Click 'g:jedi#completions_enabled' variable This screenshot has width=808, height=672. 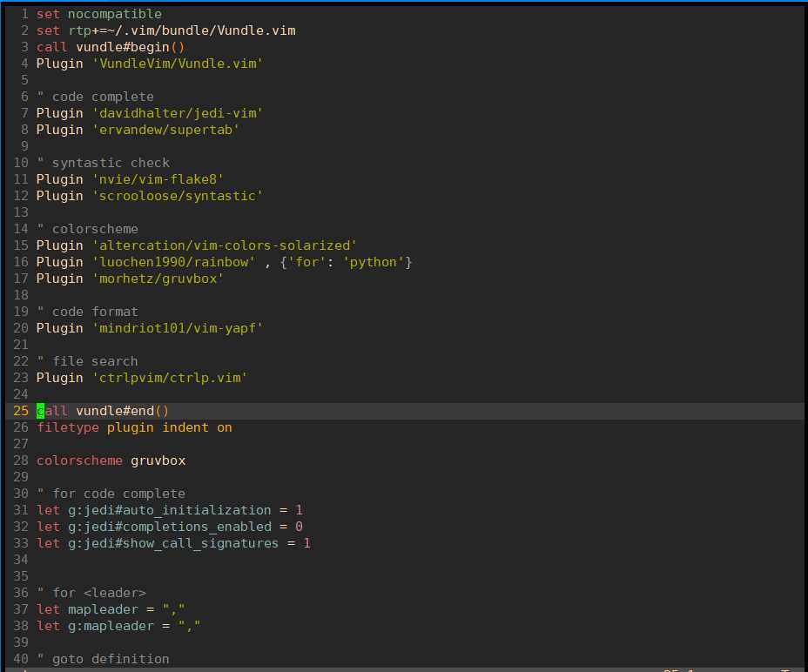point(170,526)
